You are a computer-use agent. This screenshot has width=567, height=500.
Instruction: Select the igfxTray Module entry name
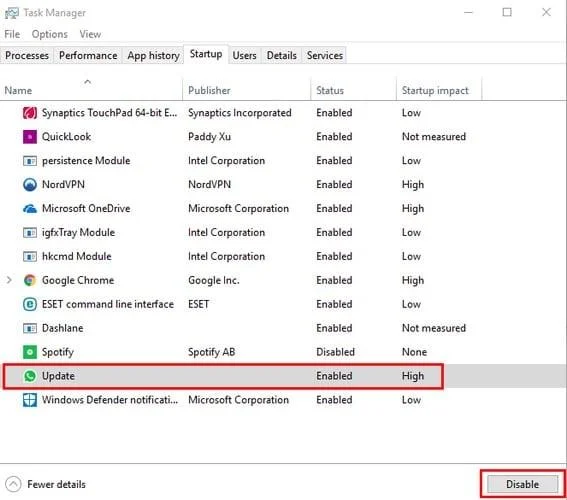click(x=78, y=232)
